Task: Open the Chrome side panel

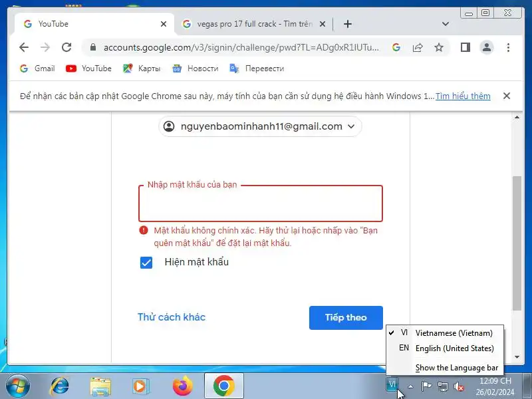Action: pos(465,47)
